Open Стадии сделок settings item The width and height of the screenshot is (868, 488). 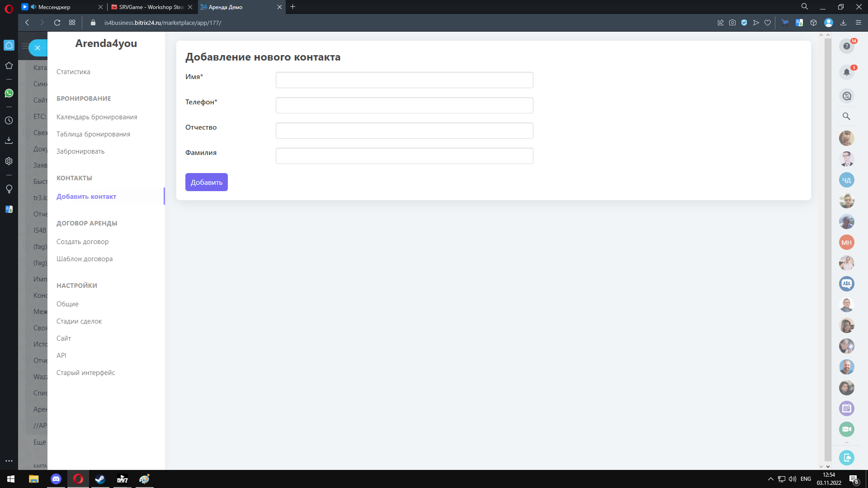(79, 321)
